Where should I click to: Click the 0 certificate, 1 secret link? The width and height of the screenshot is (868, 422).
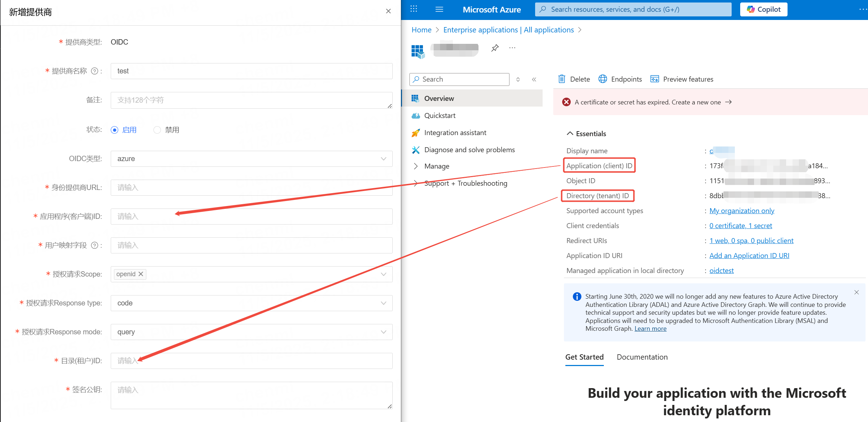click(741, 225)
